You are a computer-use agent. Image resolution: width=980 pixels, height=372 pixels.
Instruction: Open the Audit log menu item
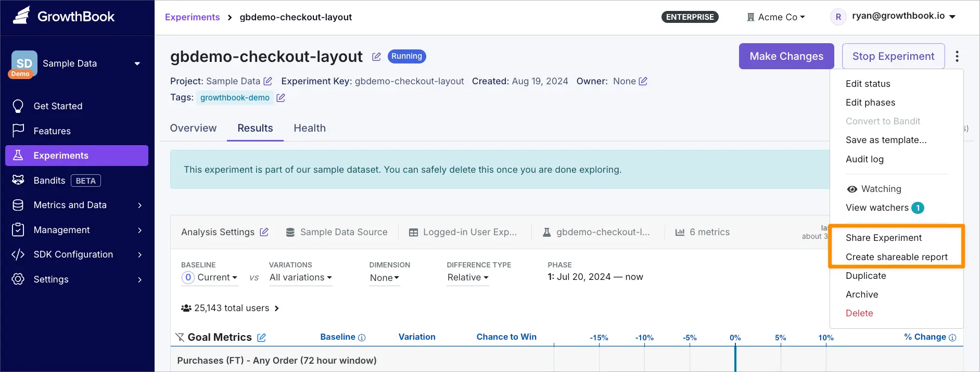[864, 159]
